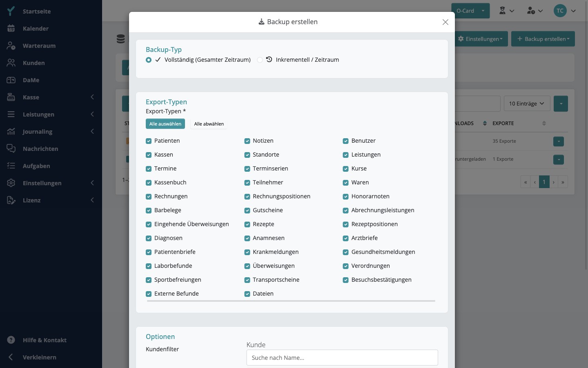
Task: Click the Journaling chart icon
Action: (11, 132)
